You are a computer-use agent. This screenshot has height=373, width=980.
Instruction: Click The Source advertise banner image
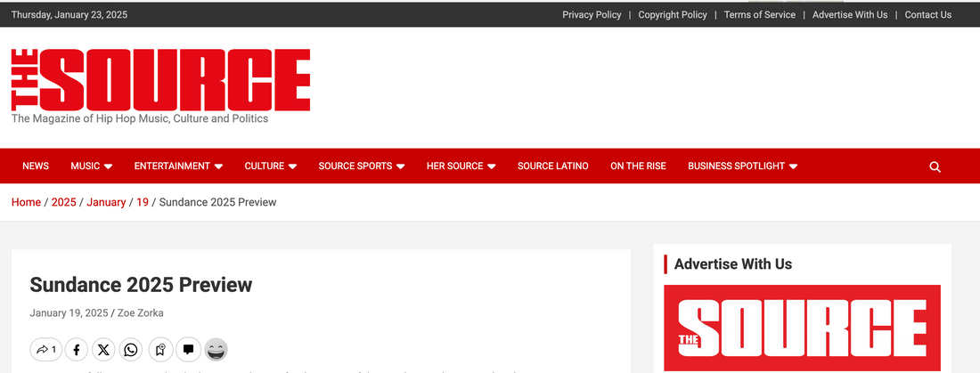coord(802,328)
